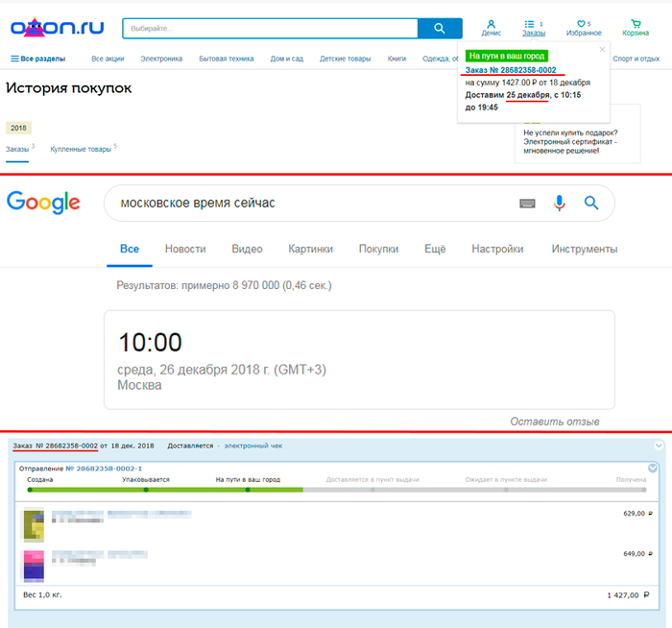Click Оставить отзыв feedback link
Image resolution: width=672 pixels, height=628 pixels.
[555, 422]
